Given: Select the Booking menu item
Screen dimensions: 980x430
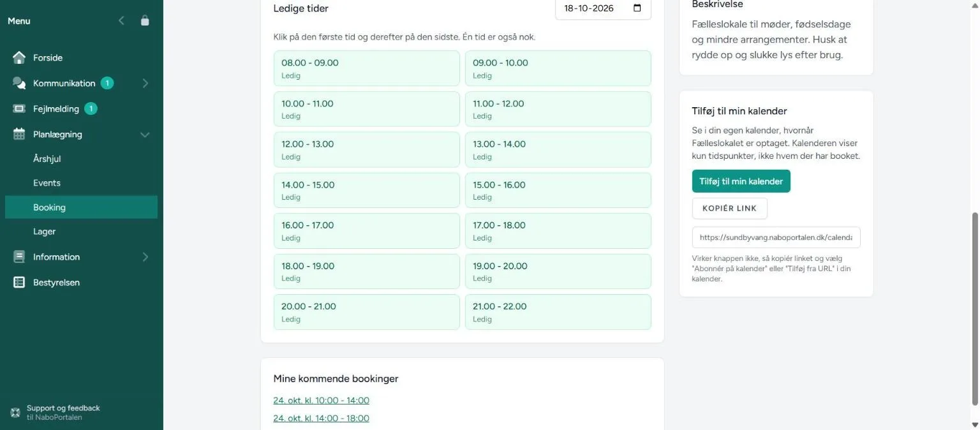Looking at the screenshot, I should point(82,207).
